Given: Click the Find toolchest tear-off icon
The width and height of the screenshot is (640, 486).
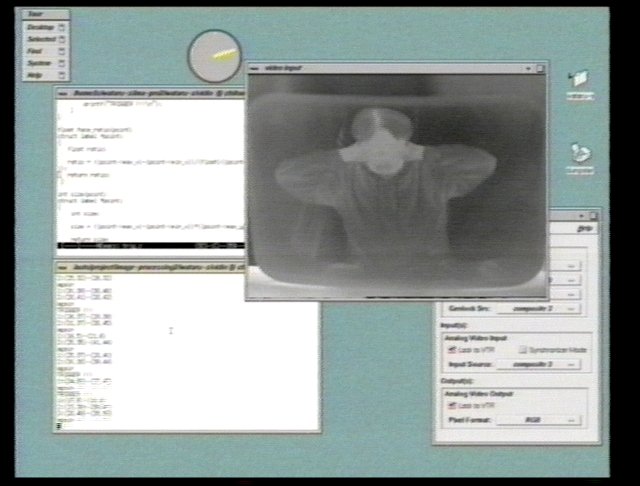Looking at the screenshot, I should pyautogui.click(x=62, y=51).
